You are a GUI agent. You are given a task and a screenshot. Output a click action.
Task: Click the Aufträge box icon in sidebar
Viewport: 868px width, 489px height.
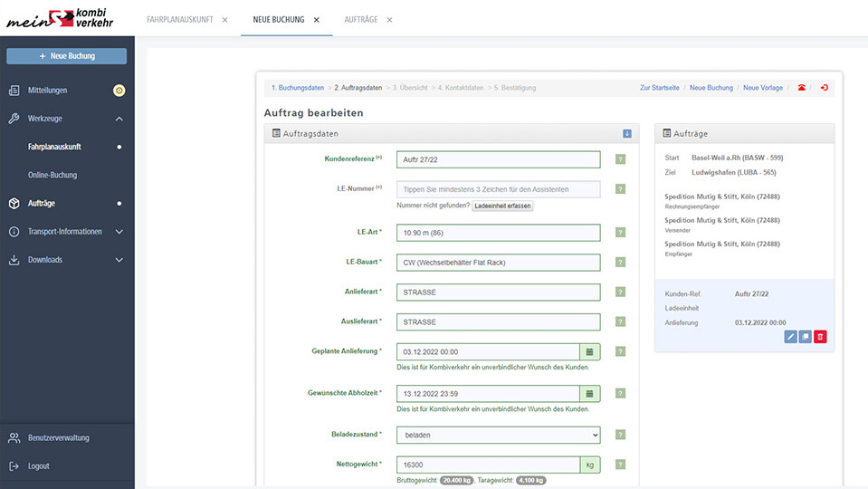[14, 203]
